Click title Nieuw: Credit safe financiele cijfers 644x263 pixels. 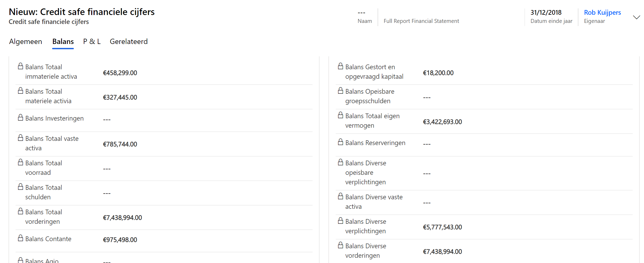[82, 12]
